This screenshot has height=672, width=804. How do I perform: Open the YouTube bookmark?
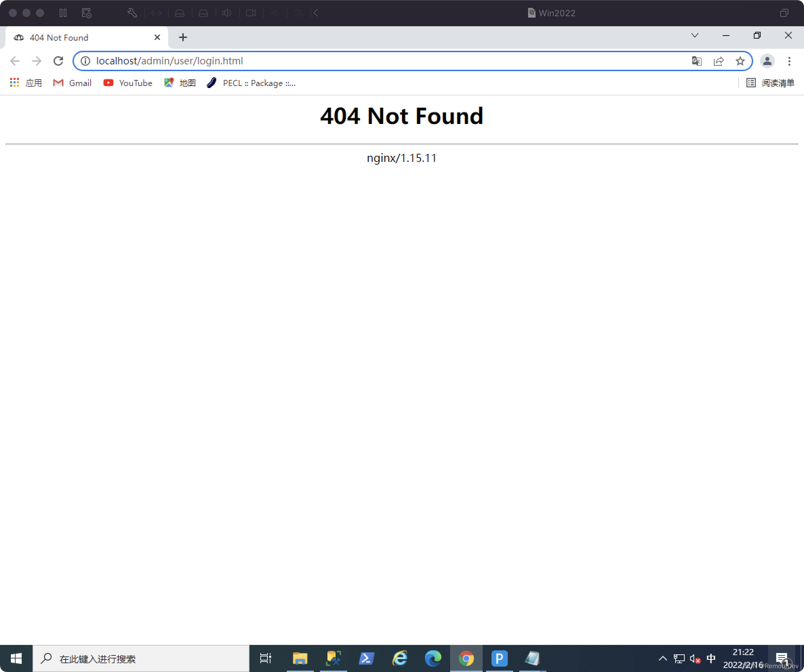(127, 83)
